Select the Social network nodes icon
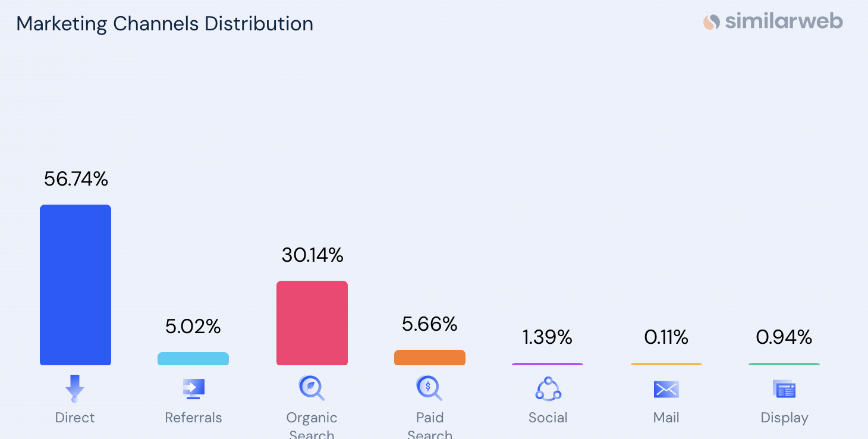868x439 pixels. pos(548,389)
